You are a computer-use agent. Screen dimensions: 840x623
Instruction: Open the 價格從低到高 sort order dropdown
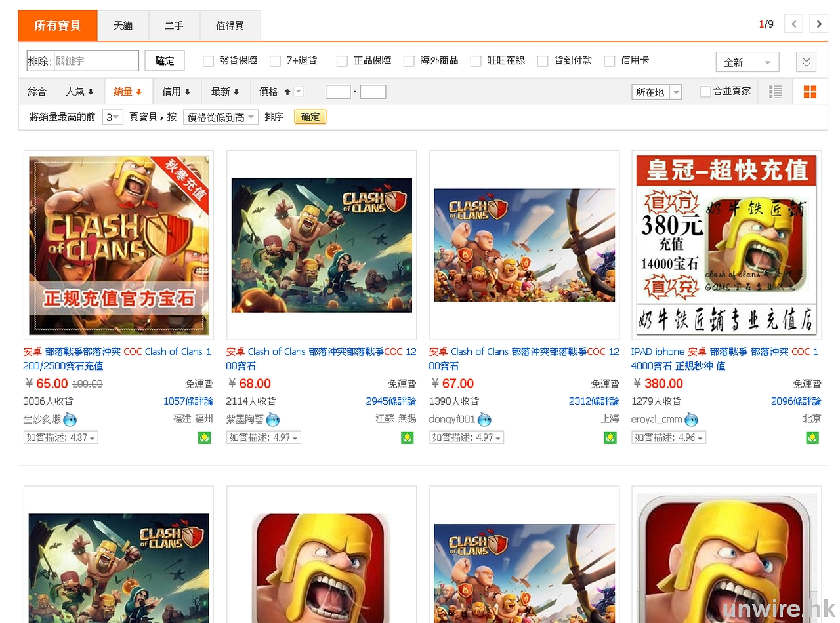tap(220, 117)
